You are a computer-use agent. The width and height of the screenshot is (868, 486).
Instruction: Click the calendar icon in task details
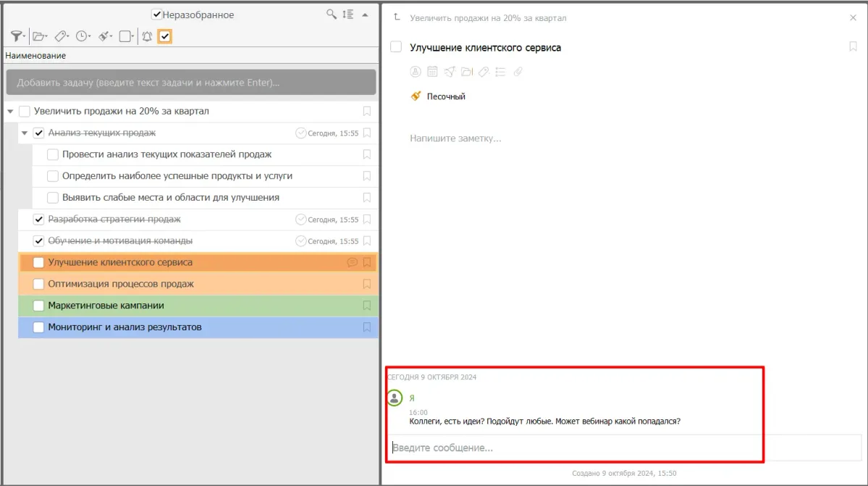pyautogui.click(x=432, y=72)
